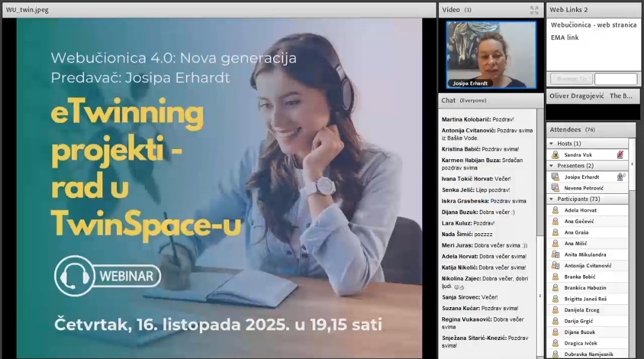This screenshot has height=359, width=644.
Task: Select the EMA link entry
Action: pos(565,38)
